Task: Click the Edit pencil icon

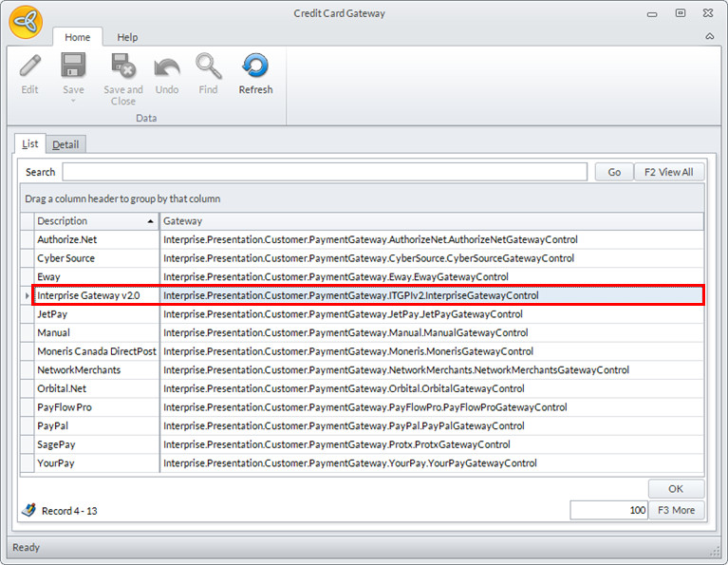Action: [29, 66]
